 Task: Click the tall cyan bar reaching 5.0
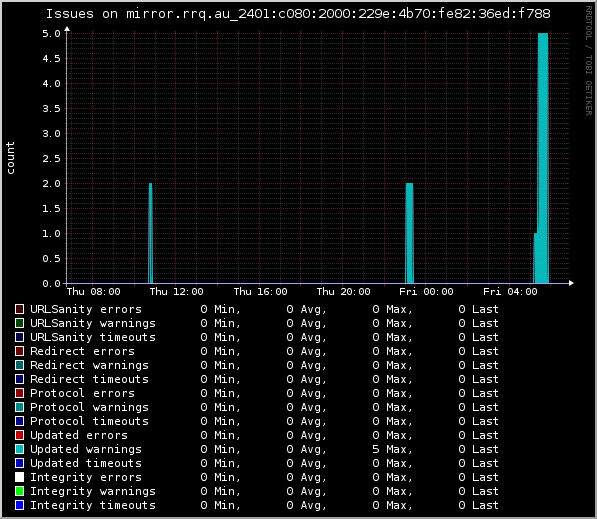click(x=543, y=158)
